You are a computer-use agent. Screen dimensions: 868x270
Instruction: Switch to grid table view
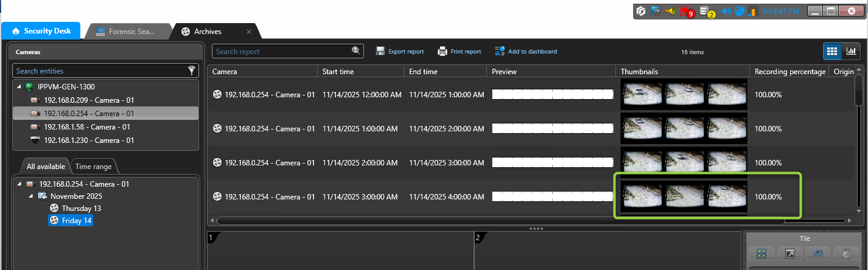(832, 51)
